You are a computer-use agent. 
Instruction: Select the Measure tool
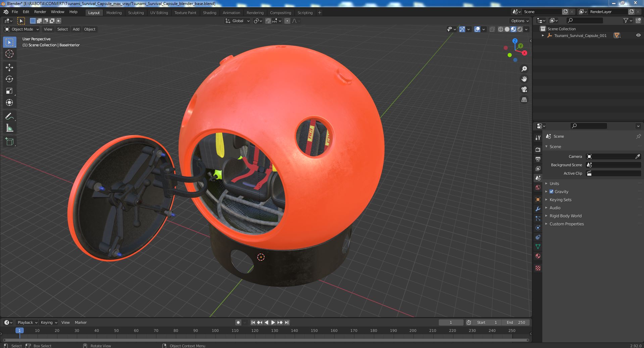[9, 128]
